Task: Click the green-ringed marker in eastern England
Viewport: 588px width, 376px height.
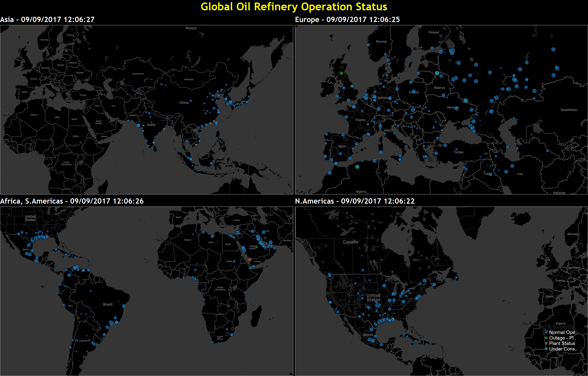Action: [352, 86]
